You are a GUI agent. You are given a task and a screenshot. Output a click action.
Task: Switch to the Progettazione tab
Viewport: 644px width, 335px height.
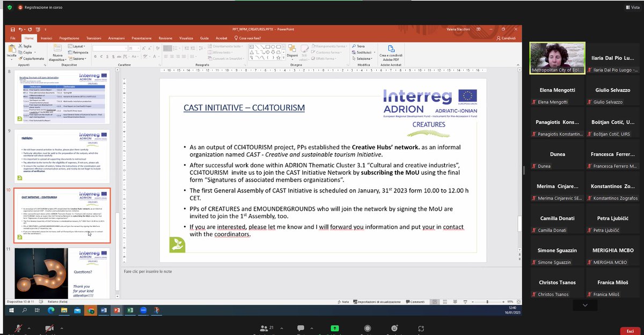(x=69, y=38)
